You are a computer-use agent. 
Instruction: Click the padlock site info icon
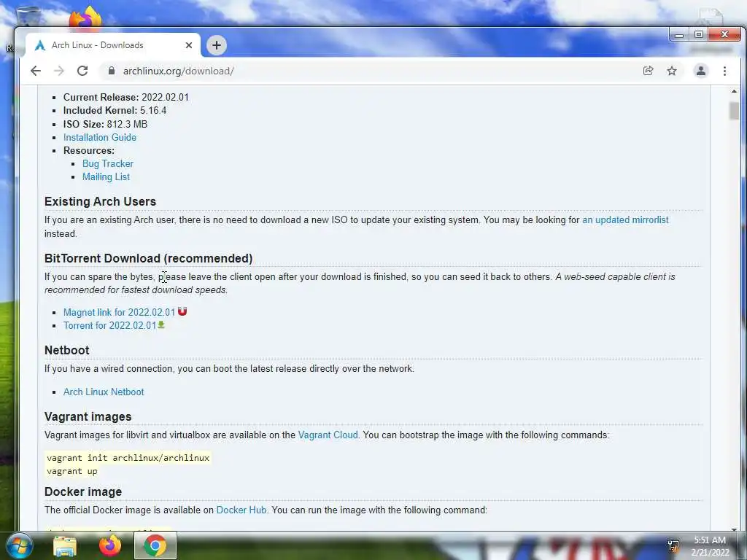(x=112, y=71)
